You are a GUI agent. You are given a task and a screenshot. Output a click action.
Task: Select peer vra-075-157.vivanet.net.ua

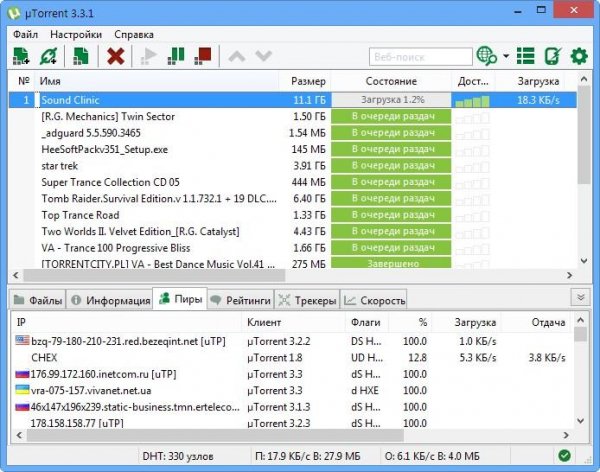[x=292, y=390]
